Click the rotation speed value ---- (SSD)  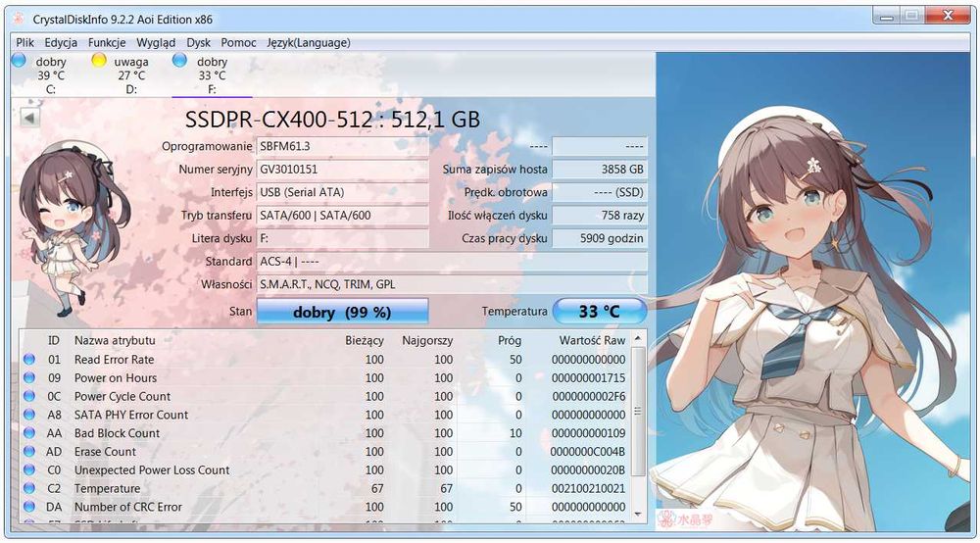[x=600, y=192]
